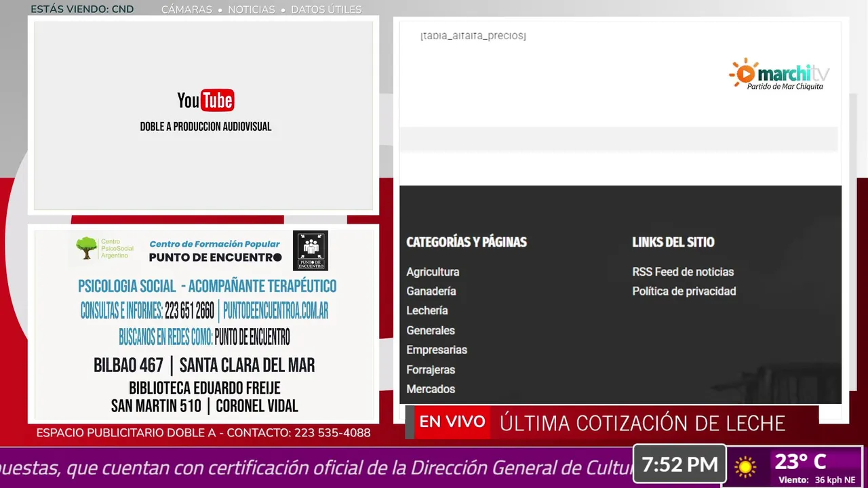Click the YouTube logo in video panel
Screen dimensions: 868x488
[205, 100]
